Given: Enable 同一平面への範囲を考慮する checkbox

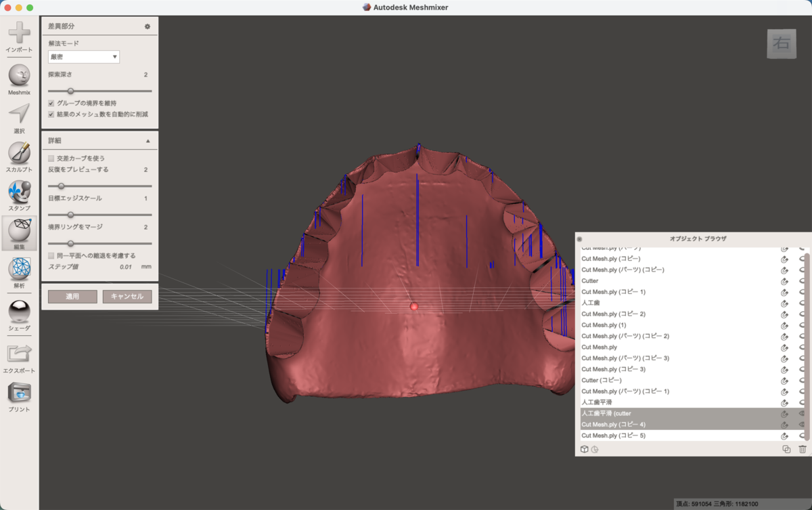Looking at the screenshot, I should (51, 255).
